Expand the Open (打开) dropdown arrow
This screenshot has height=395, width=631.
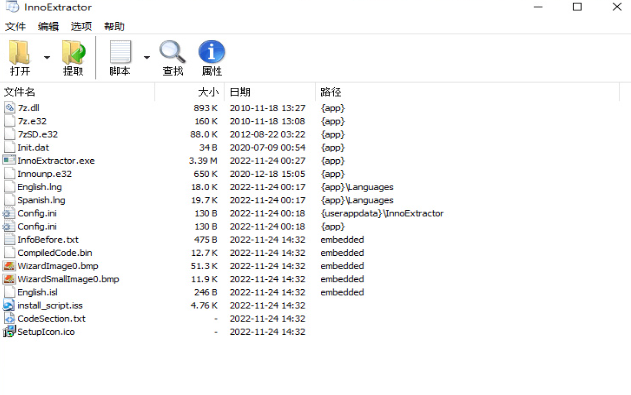tap(47, 57)
